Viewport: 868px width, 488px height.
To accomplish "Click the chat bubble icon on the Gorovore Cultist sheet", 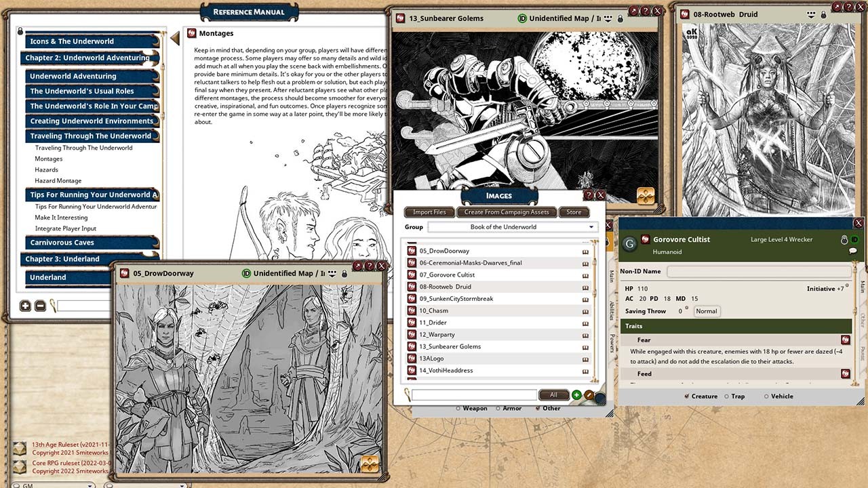I will (853, 251).
